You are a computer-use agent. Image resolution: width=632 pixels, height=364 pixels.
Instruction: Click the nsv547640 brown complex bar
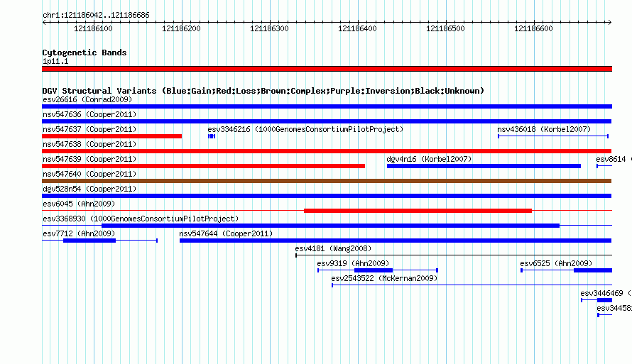327,181
